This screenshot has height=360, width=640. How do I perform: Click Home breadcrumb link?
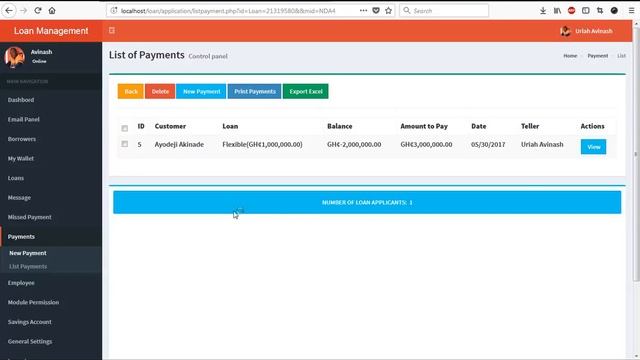click(x=570, y=56)
